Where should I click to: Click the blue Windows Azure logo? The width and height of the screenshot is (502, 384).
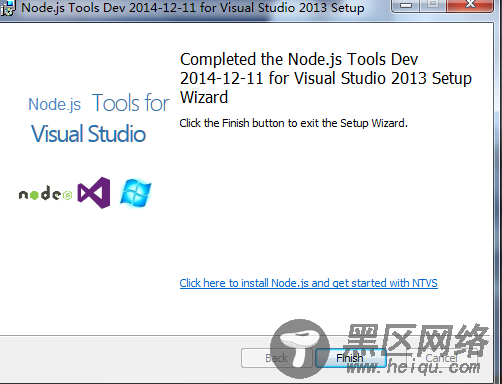[135, 193]
